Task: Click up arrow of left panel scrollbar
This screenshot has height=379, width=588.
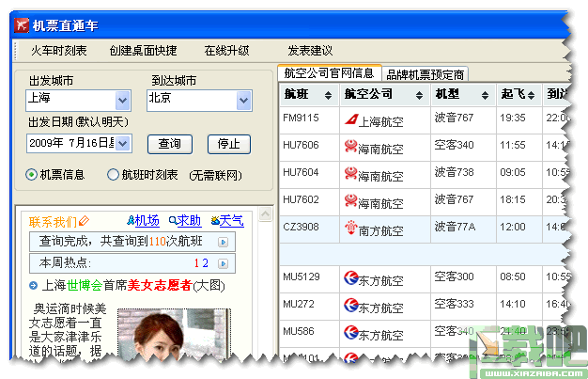Action: click(265, 214)
